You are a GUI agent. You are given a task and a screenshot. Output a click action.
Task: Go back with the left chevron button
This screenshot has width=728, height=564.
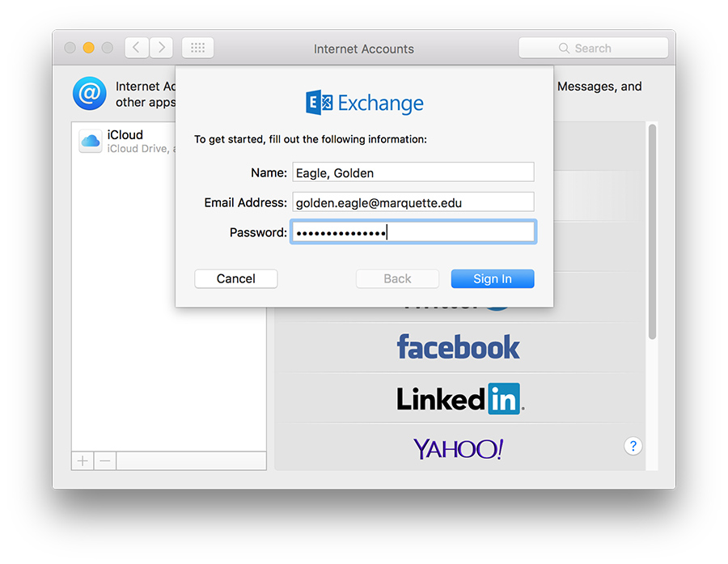click(x=136, y=49)
